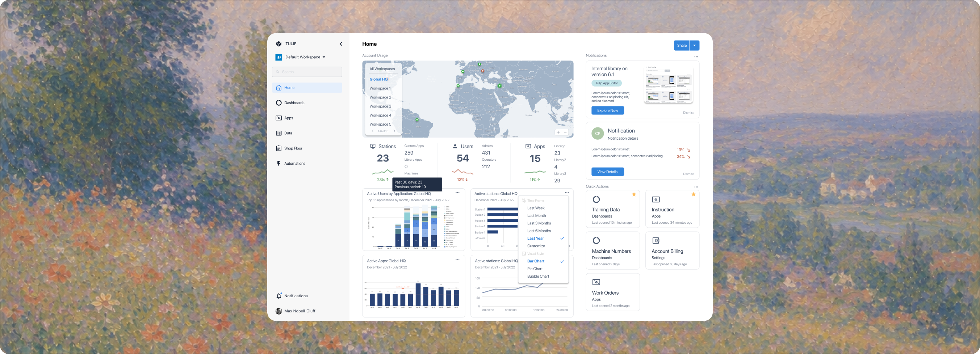The width and height of the screenshot is (980, 354).
Task: Open the Internal library preview thumbnail
Action: [x=669, y=85]
